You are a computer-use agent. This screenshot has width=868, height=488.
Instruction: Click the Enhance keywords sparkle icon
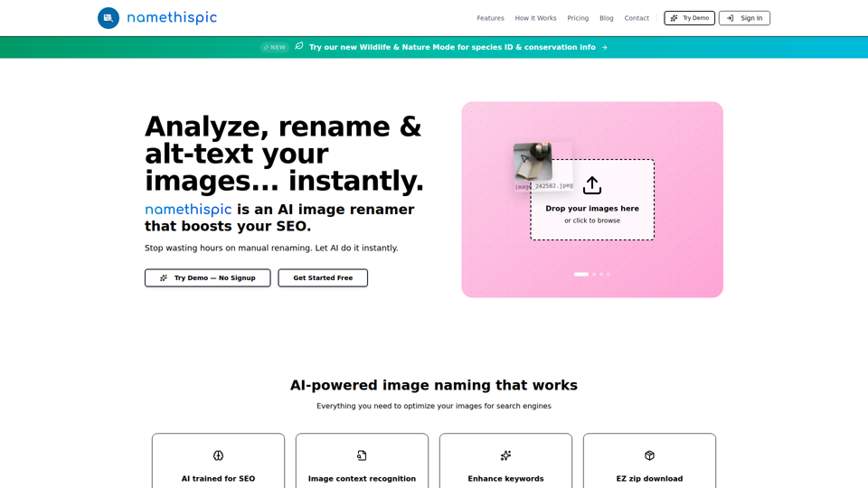505,455
